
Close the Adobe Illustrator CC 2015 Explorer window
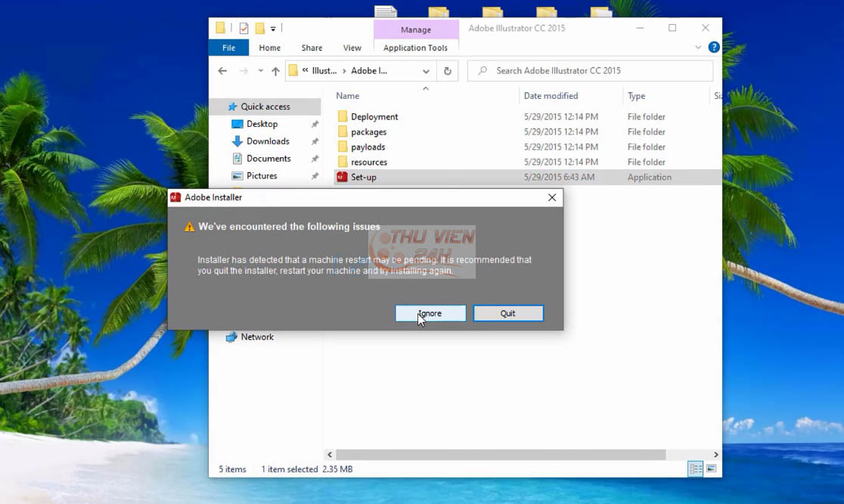(705, 28)
